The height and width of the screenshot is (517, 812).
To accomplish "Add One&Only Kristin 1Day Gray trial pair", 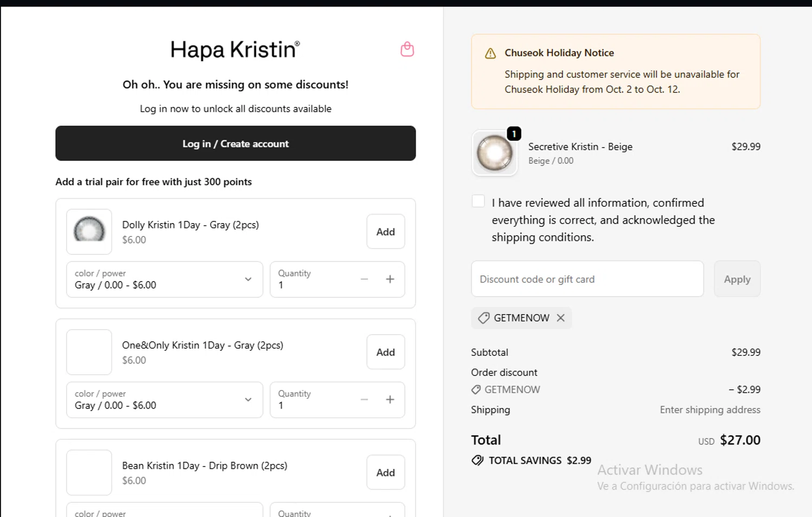I will pos(385,352).
